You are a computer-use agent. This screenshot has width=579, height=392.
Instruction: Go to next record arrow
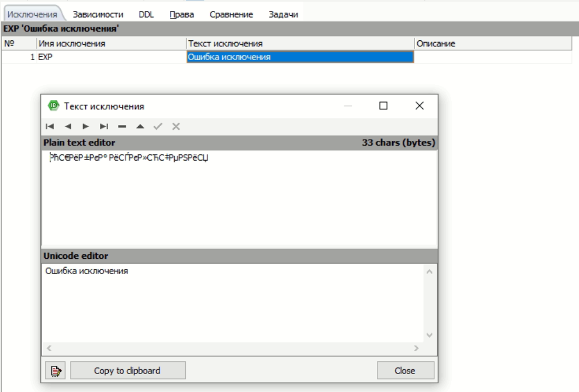(85, 127)
